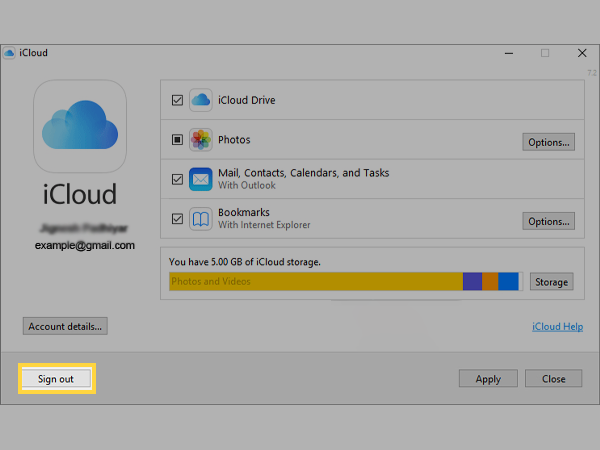This screenshot has height=450, width=600.
Task: Click the 'With Internet Explorer' subtitle
Action: click(264, 225)
